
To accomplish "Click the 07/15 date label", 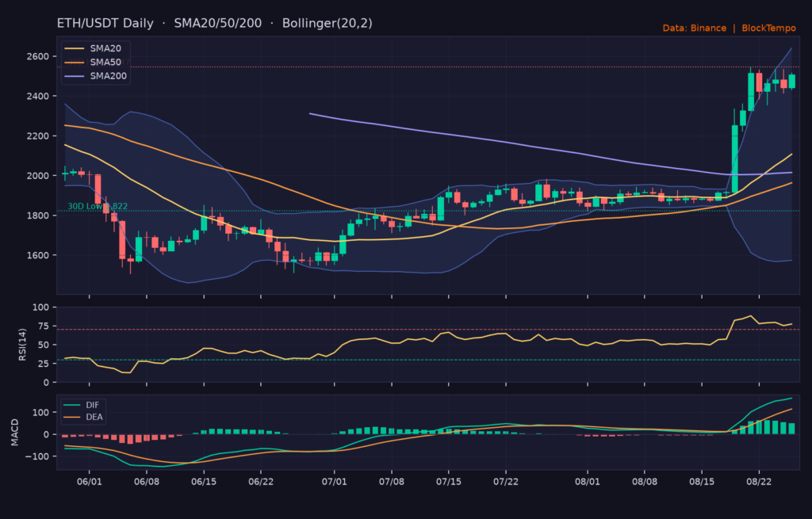I will point(449,482).
